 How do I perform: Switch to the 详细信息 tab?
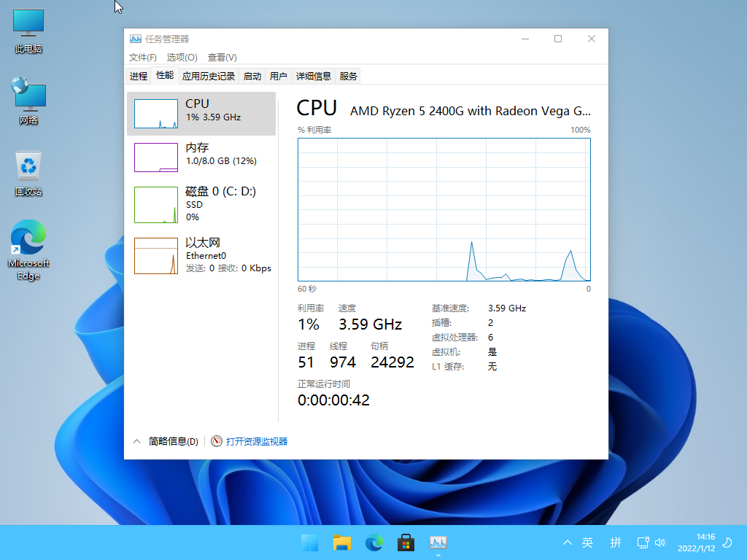tap(313, 76)
